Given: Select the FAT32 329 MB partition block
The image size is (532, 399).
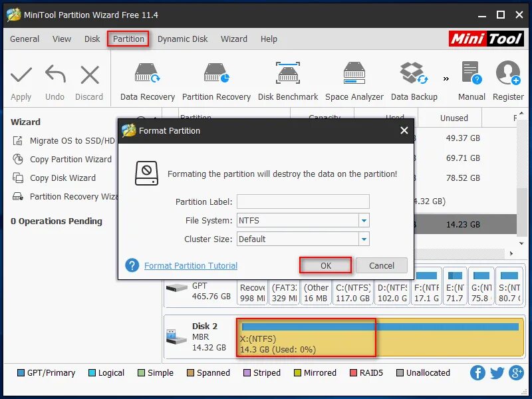Looking at the screenshot, I should [284, 293].
